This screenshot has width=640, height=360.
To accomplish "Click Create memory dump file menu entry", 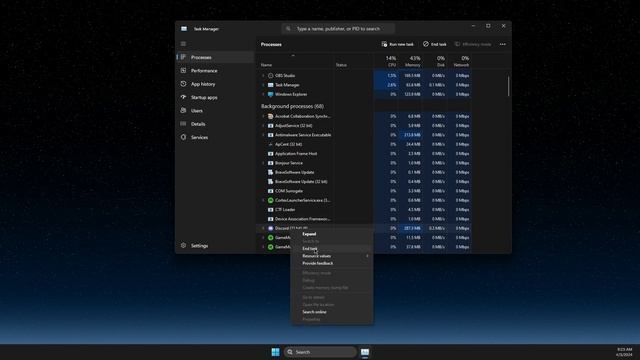I will click(x=331, y=288).
